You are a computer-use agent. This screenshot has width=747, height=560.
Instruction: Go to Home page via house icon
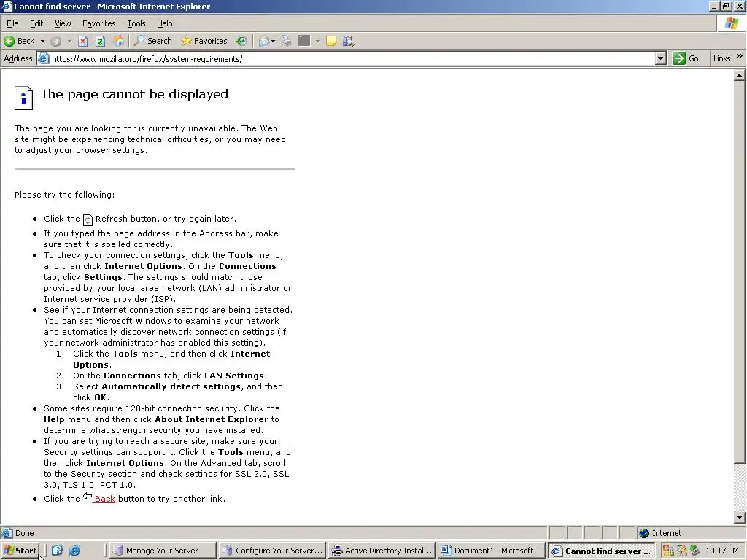(118, 41)
